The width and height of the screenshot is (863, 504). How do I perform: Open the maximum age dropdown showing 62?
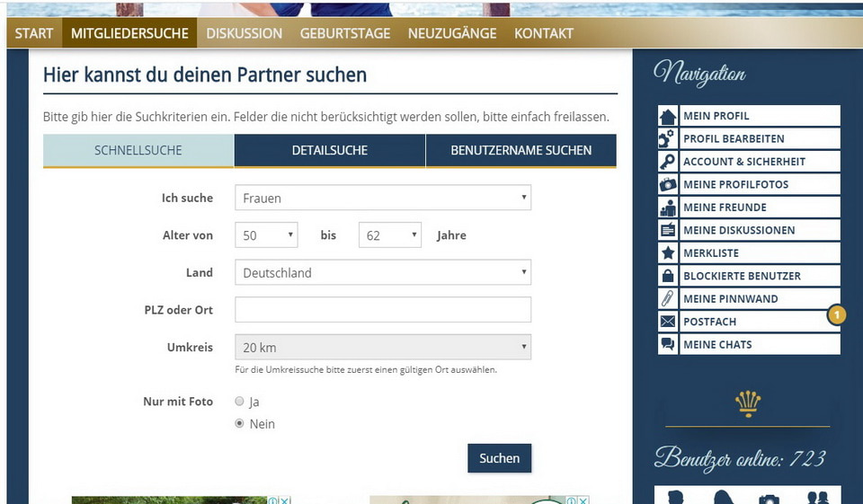pos(389,235)
